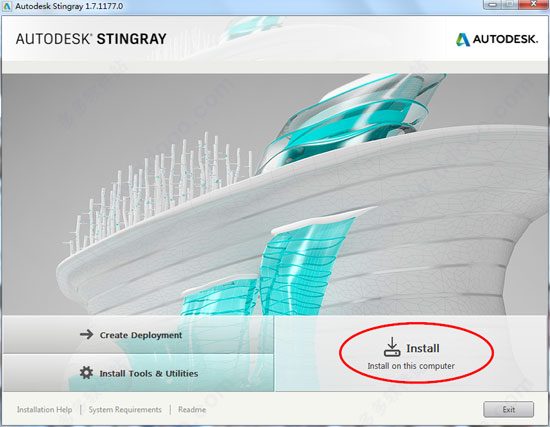
Task: Close the installer with the red X
Action: [x=533, y=4]
